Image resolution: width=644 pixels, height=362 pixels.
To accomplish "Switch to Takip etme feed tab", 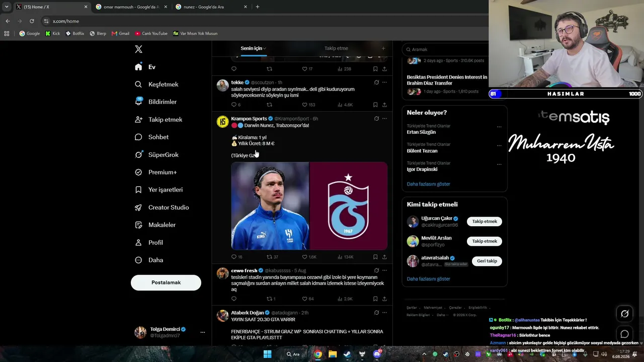I will tap(336, 48).
